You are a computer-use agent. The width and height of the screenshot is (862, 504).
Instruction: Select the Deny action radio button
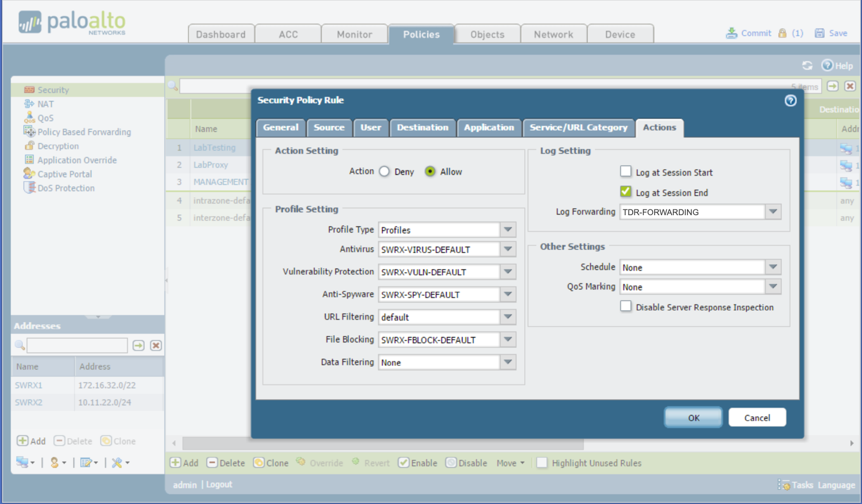point(385,171)
